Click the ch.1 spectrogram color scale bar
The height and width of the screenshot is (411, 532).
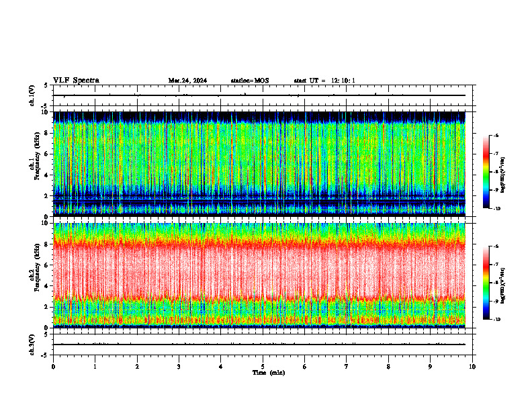486,172
